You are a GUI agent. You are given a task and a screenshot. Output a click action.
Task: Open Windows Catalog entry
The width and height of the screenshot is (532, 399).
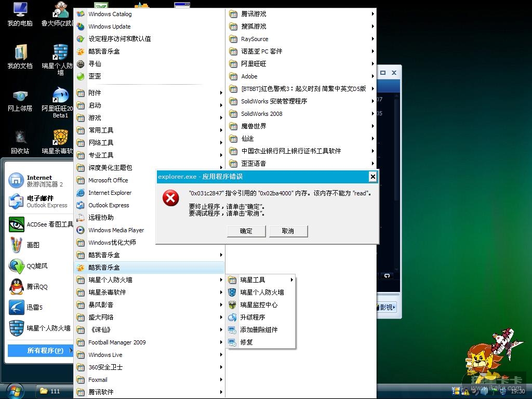point(149,14)
